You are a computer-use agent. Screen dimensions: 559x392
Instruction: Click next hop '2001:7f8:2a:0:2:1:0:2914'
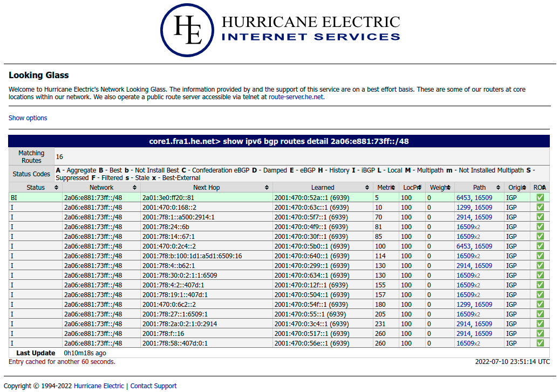click(x=179, y=324)
